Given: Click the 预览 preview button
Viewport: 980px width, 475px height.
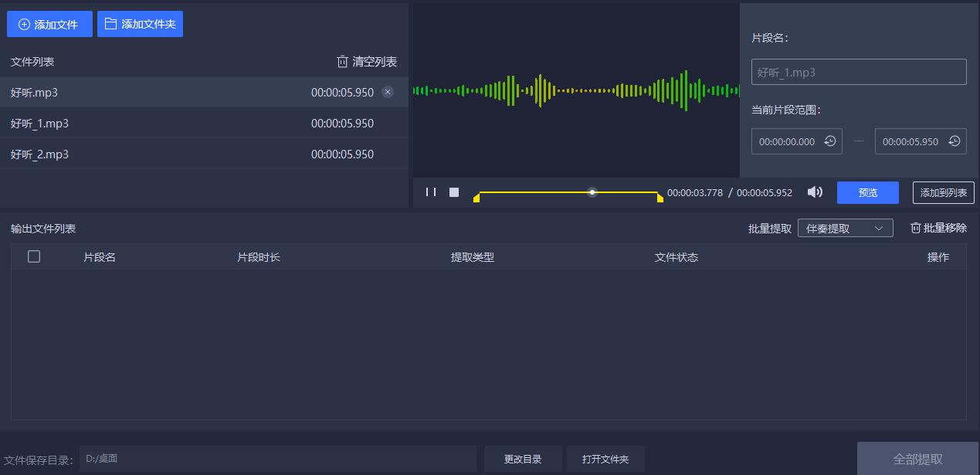Looking at the screenshot, I should (x=867, y=192).
